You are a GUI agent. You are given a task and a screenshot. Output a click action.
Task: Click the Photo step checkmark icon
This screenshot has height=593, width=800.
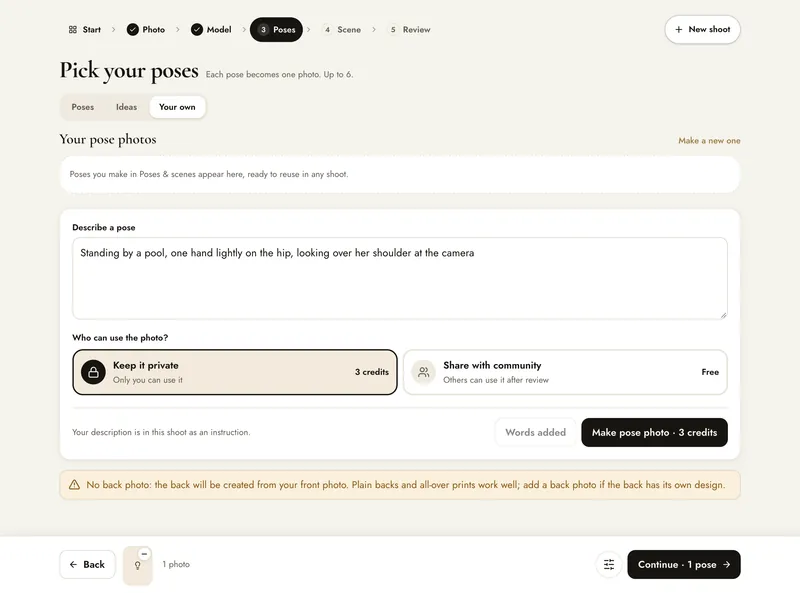pos(133,30)
